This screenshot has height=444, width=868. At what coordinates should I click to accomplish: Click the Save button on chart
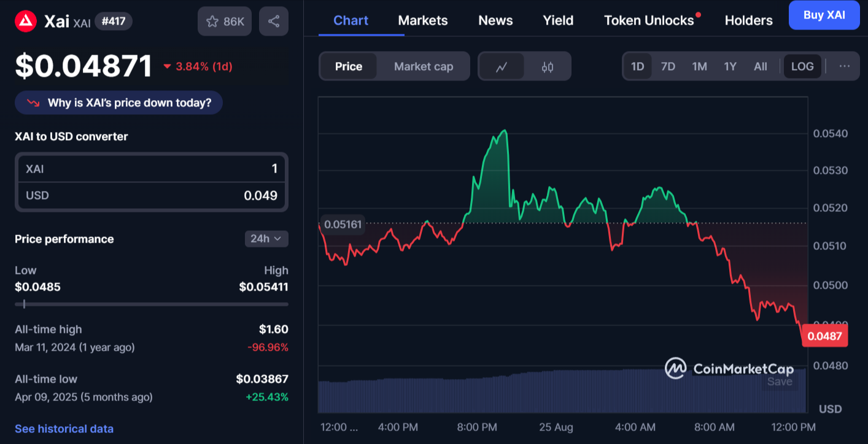click(780, 381)
